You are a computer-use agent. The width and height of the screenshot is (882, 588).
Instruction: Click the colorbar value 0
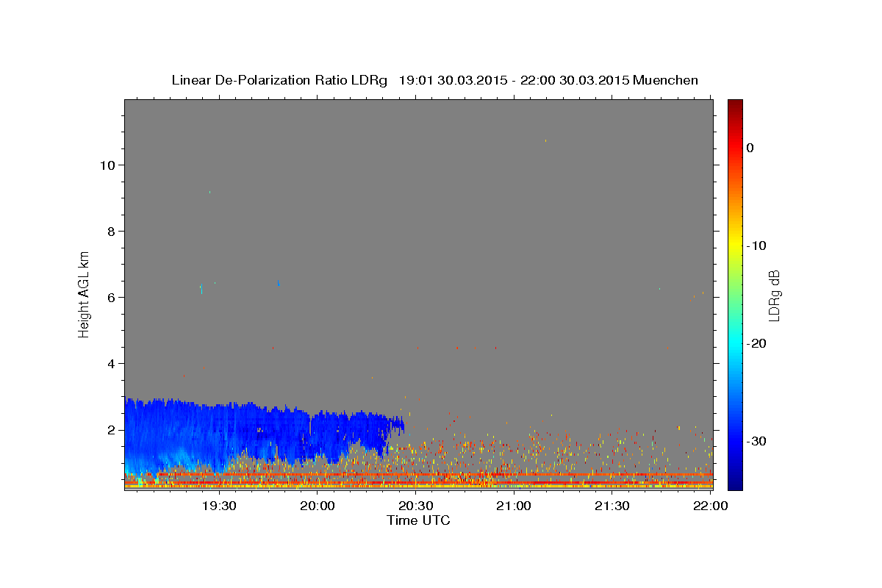pyautogui.click(x=750, y=148)
